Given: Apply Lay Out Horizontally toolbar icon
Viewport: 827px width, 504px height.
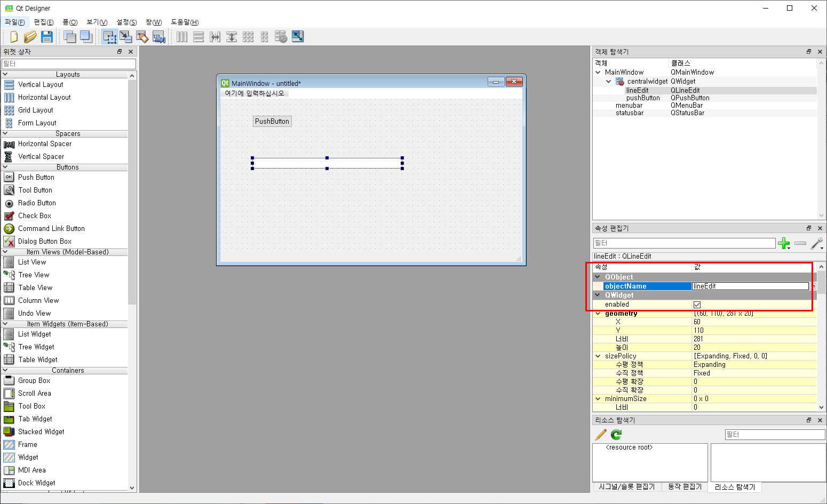Looking at the screenshot, I should pos(182,37).
